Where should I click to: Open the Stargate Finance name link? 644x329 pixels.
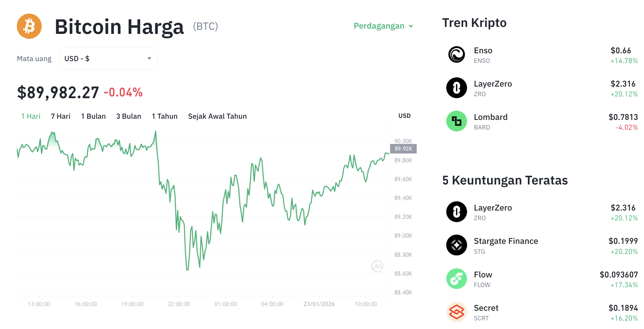tap(506, 241)
